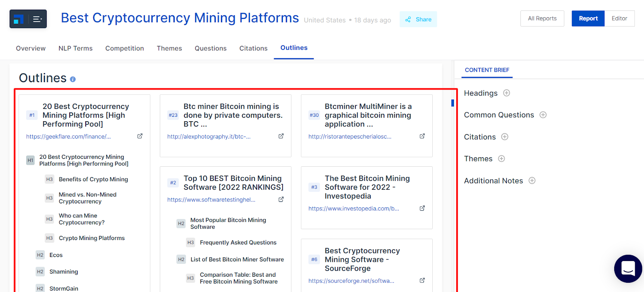Select the Outlines tab
Image resolution: width=644 pixels, height=292 pixels.
click(x=294, y=48)
